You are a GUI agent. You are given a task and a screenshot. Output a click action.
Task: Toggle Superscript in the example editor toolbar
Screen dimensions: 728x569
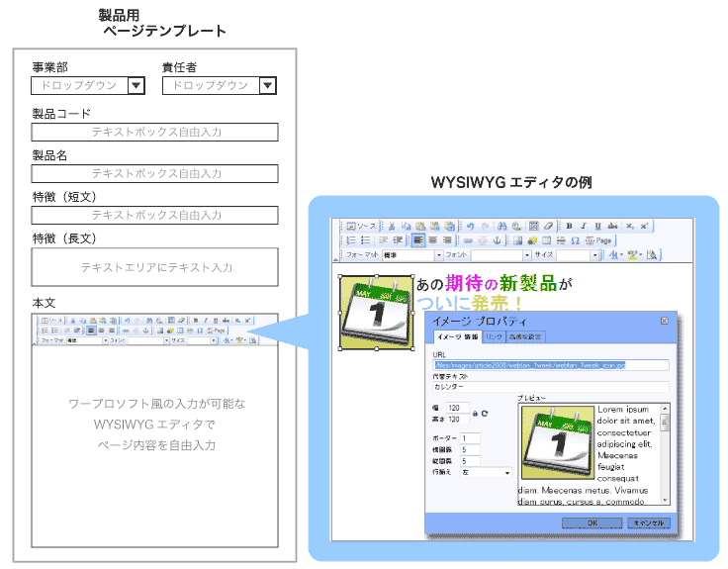[644, 227]
